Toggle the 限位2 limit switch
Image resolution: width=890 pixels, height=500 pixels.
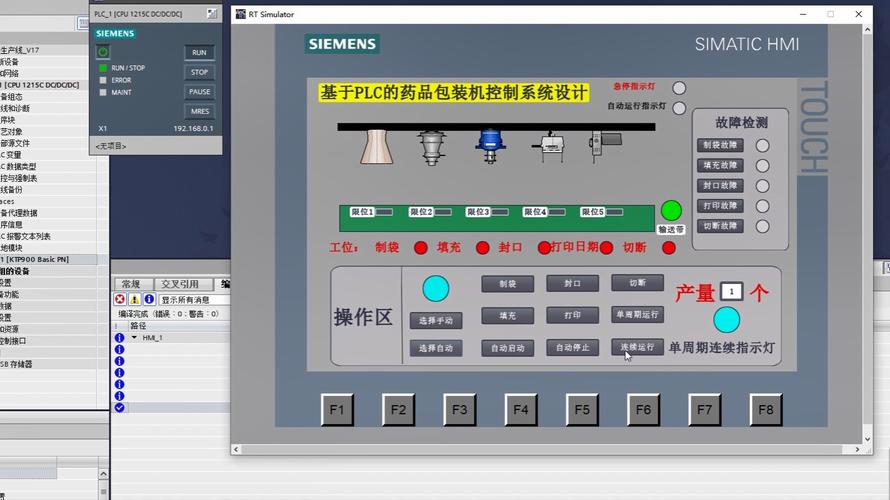(x=443, y=212)
